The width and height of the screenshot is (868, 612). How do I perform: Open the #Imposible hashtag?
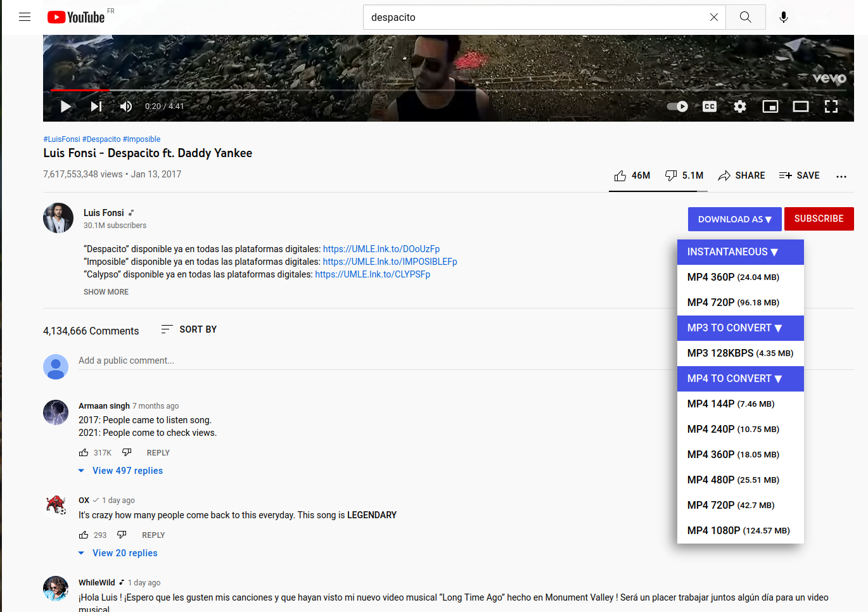point(142,139)
